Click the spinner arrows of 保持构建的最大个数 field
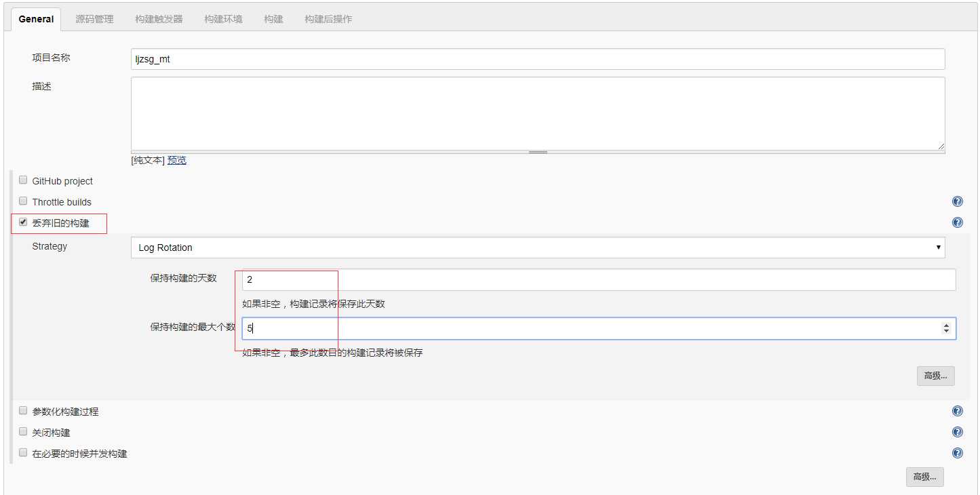Screen dimensions: 980x495 coord(946,328)
